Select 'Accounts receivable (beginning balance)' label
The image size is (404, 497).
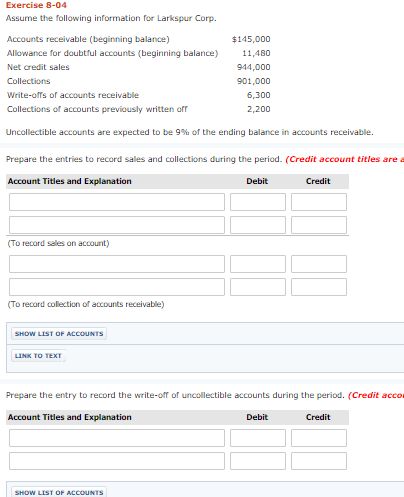tap(88, 39)
